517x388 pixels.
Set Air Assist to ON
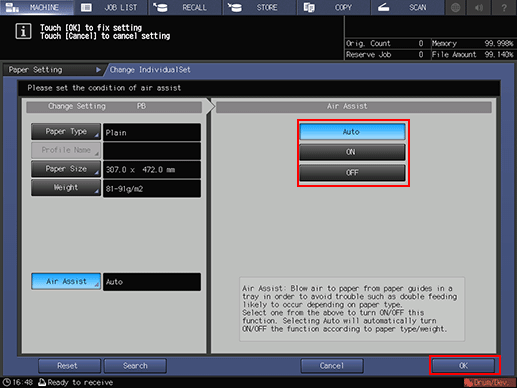pos(352,152)
